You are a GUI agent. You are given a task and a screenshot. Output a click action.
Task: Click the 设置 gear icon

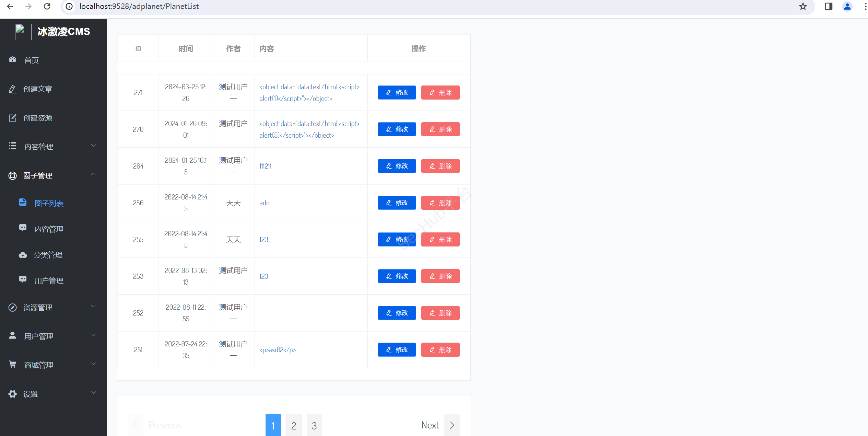point(13,394)
